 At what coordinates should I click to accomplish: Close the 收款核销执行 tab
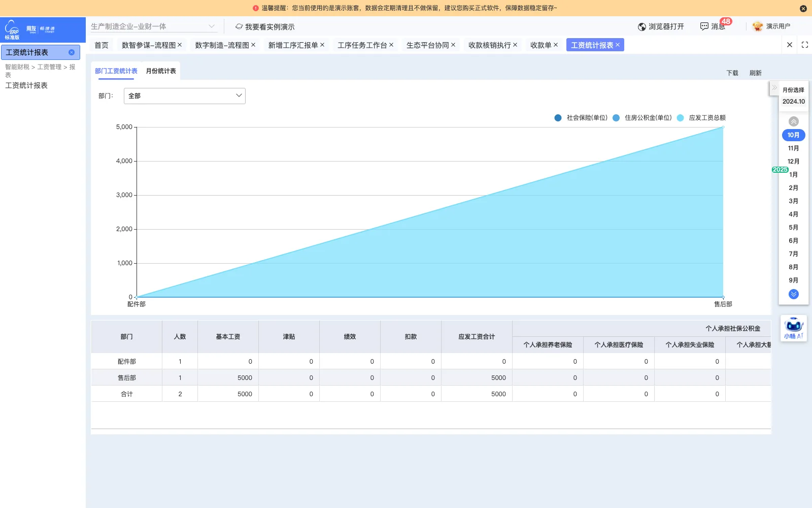(x=515, y=45)
